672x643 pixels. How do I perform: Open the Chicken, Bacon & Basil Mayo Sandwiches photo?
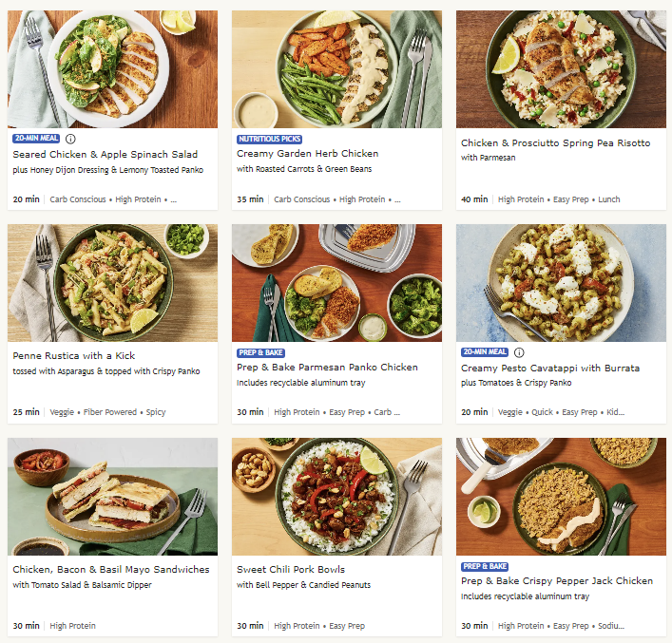point(112,496)
